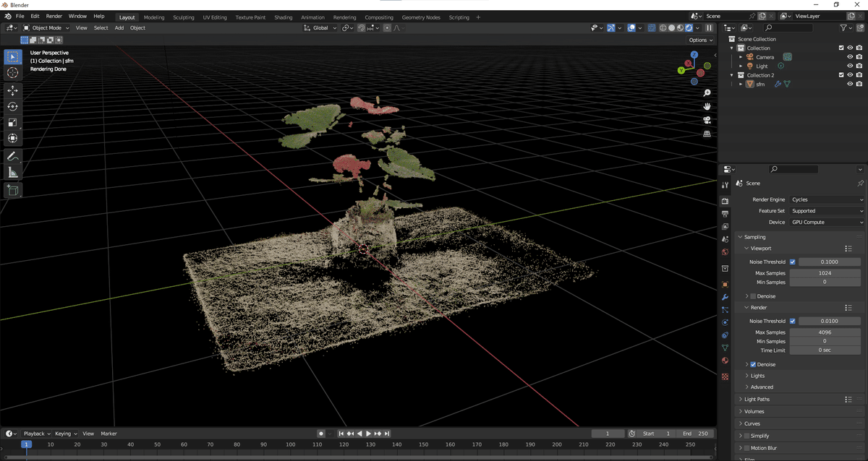Enable viewport Denoise checkbox

pos(753,296)
